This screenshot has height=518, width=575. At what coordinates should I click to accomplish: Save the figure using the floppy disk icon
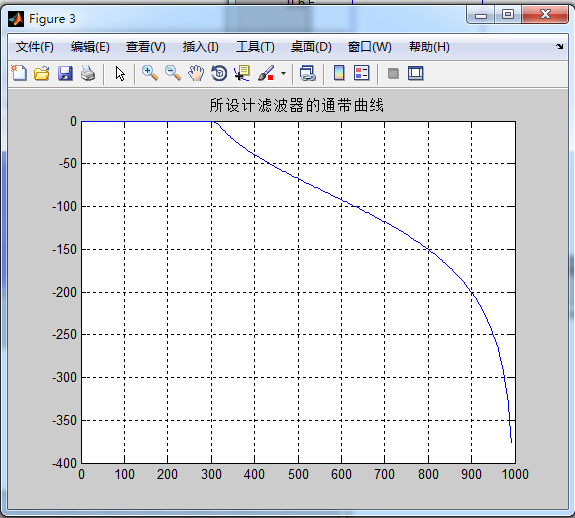[65, 73]
